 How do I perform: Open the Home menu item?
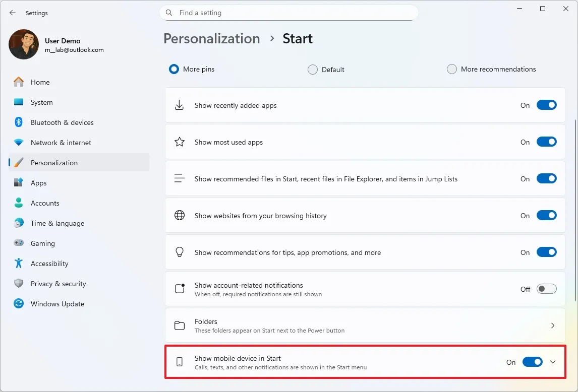click(x=40, y=82)
